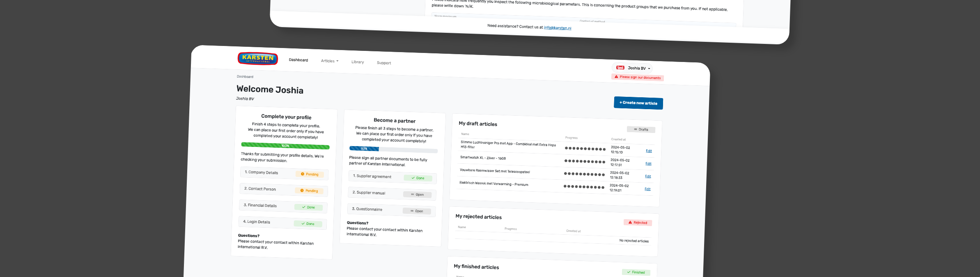This screenshot has height=277, width=980.
Task: Click the 100% profile progress bar
Action: click(285, 146)
